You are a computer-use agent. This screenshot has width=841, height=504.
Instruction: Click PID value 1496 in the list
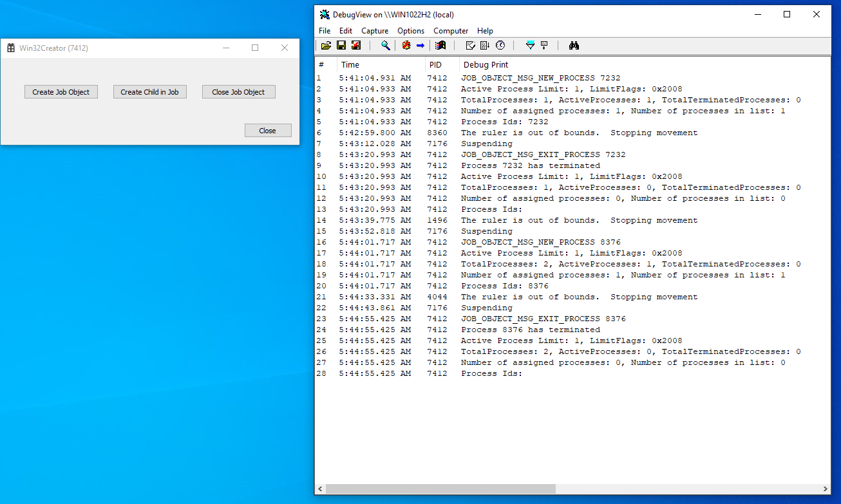click(x=437, y=220)
